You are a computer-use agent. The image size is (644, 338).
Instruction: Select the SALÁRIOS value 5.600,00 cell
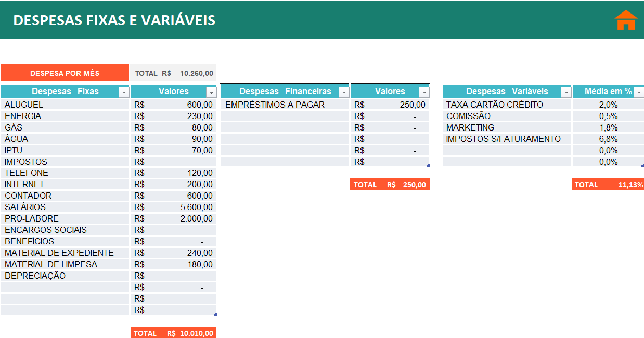[x=173, y=207]
